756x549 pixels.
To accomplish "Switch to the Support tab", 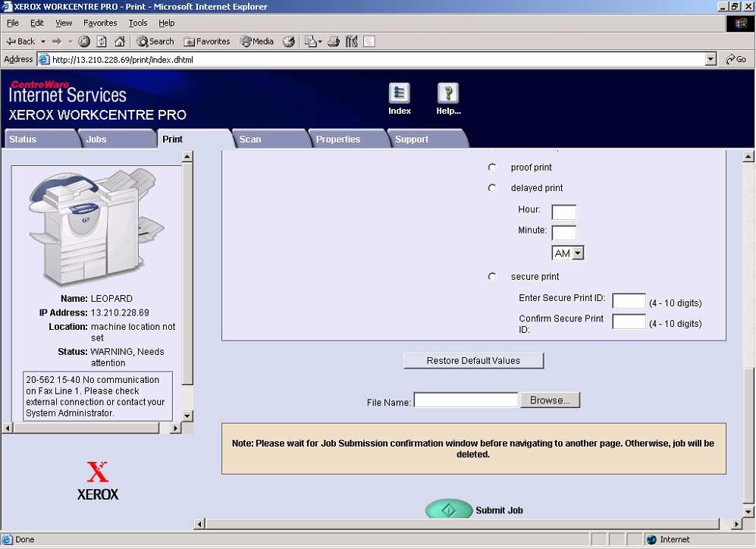I will click(427, 139).
